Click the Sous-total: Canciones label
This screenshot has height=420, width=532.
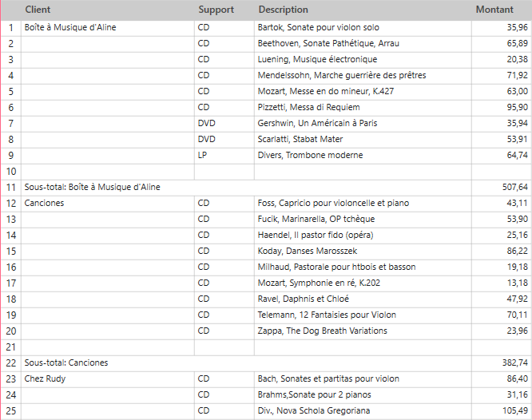(66, 363)
